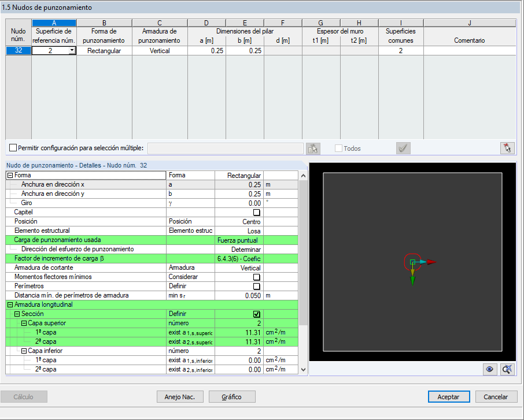Uncheck the Sección Definir checkbox
Viewport: 524px width, 420px height.
[256, 314]
